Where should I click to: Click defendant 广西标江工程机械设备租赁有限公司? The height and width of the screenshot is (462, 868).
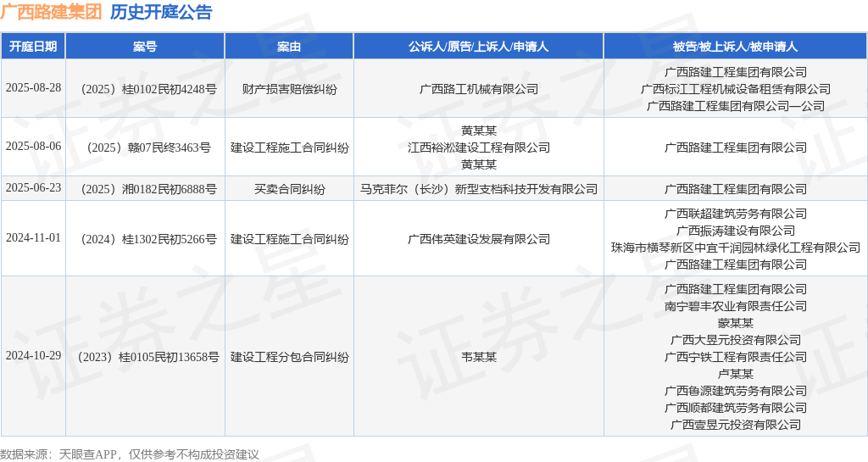(x=736, y=89)
